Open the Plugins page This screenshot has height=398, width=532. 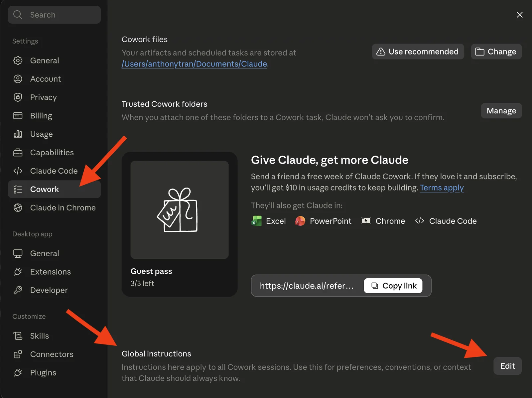(54, 373)
